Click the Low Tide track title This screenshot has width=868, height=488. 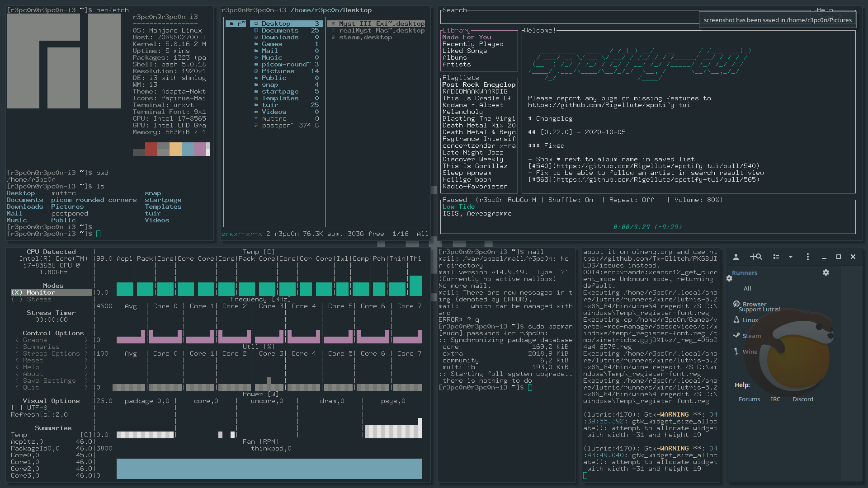458,206
